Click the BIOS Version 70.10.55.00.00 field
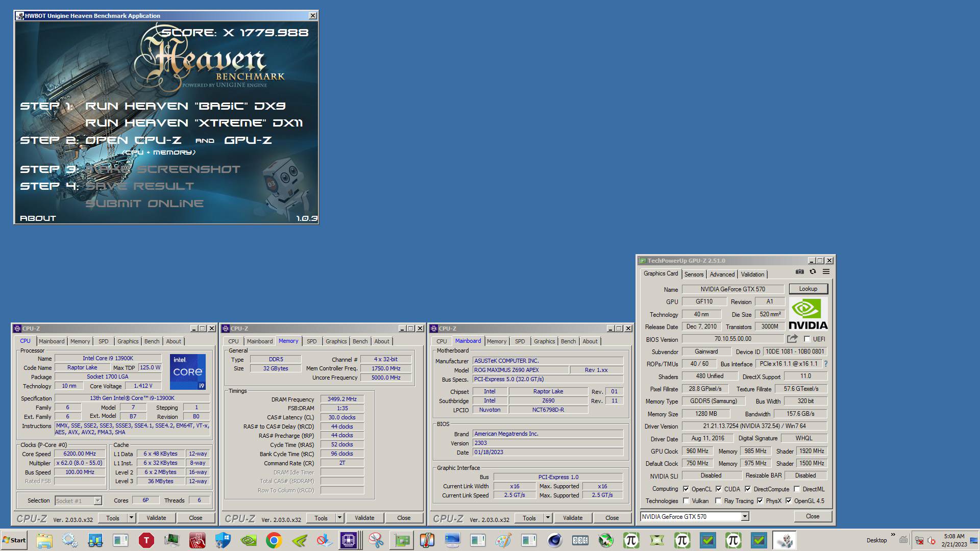The image size is (980, 551). point(732,339)
